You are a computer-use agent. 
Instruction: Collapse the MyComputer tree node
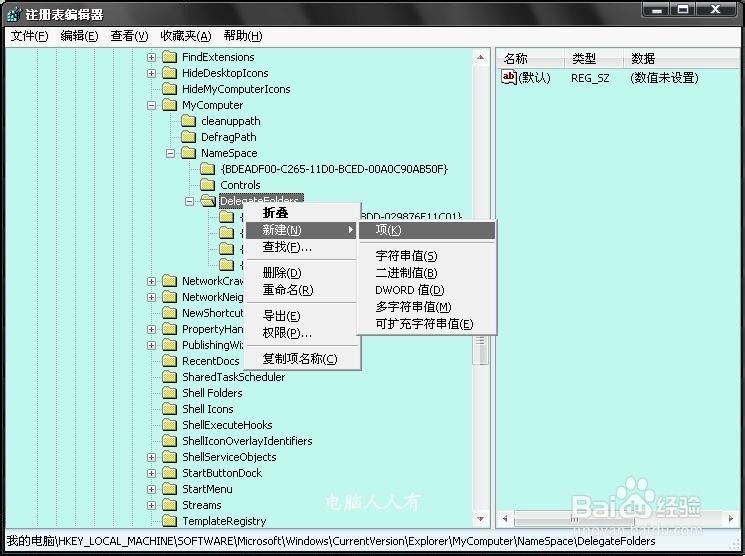pos(151,105)
